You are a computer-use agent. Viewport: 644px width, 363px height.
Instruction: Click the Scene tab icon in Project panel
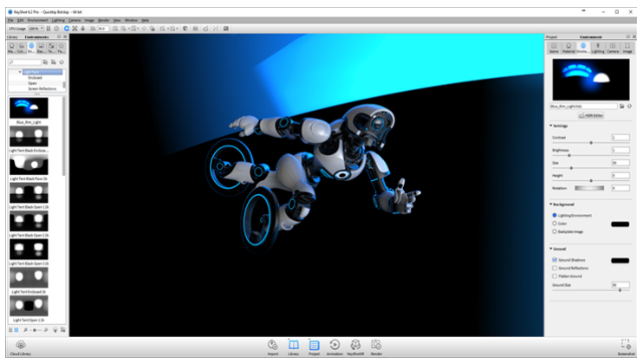pyautogui.click(x=554, y=48)
